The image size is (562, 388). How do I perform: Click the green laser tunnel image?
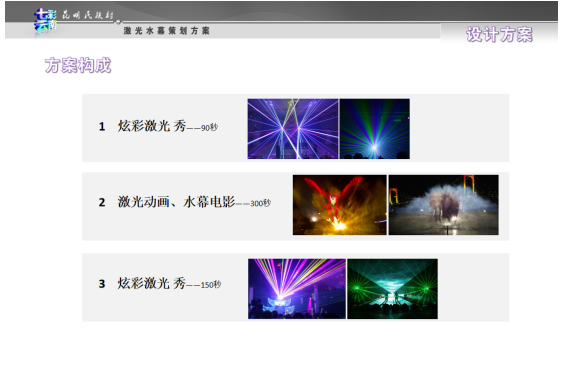pyautogui.click(x=392, y=289)
